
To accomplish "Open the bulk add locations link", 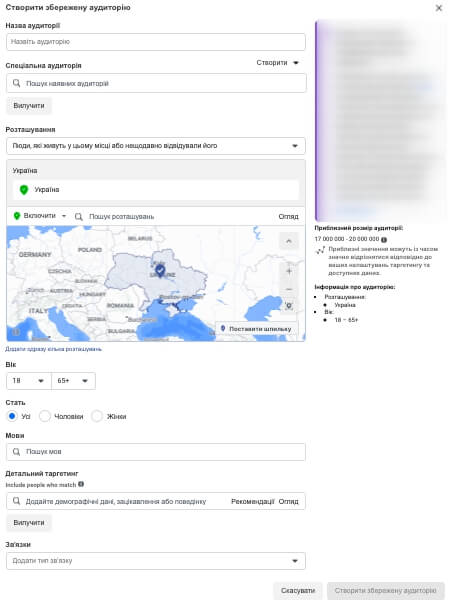I will coord(54,349).
